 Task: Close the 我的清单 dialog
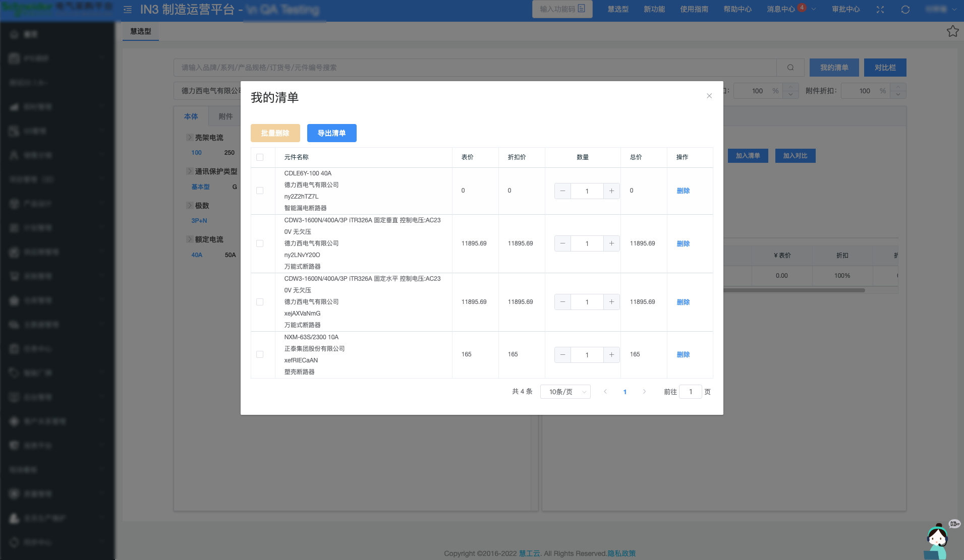pos(709,96)
